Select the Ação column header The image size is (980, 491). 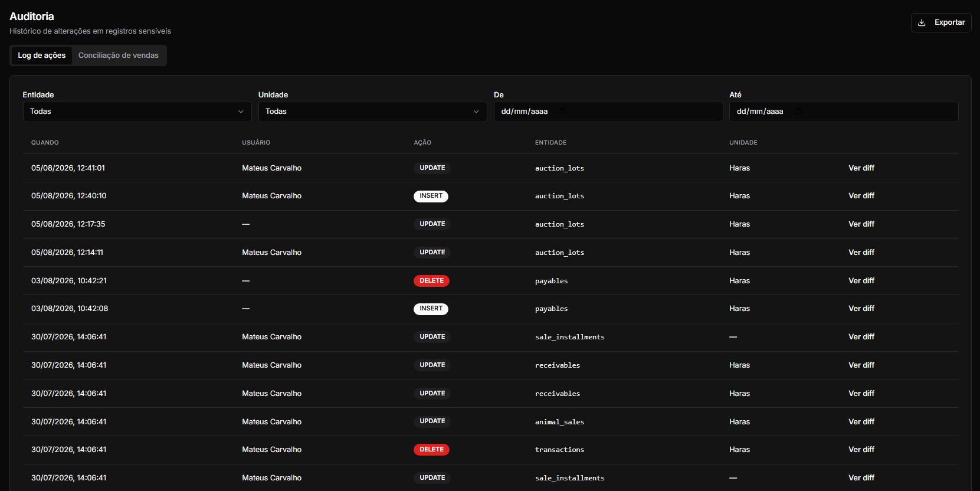[x=422, y=143]
